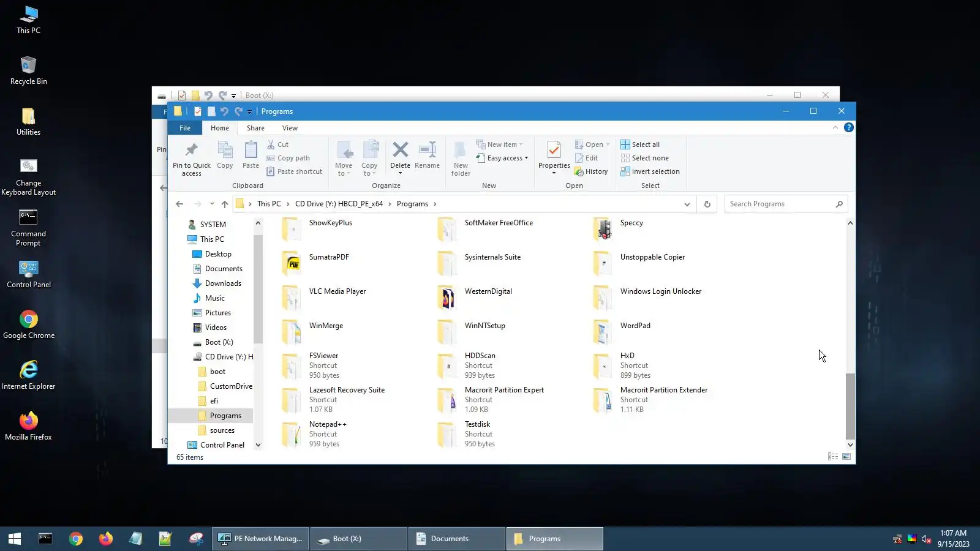
Task: Choose Paste shortcut in the ribbon
Action: [294, 171]
